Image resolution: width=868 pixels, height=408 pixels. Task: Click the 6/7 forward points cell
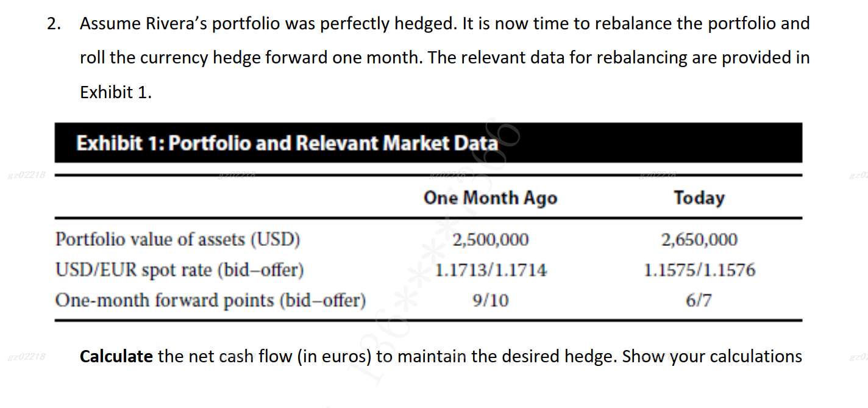[x=699, y=300]
